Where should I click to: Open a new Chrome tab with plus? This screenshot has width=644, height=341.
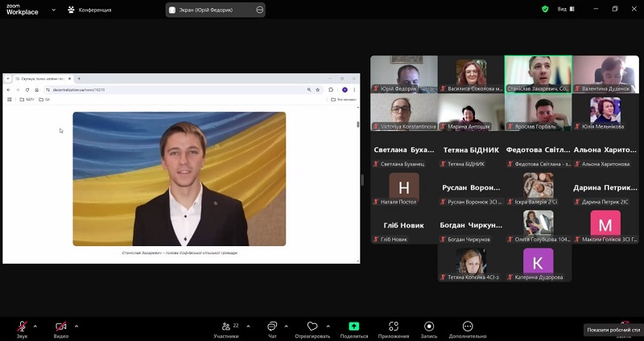point(79,78)
